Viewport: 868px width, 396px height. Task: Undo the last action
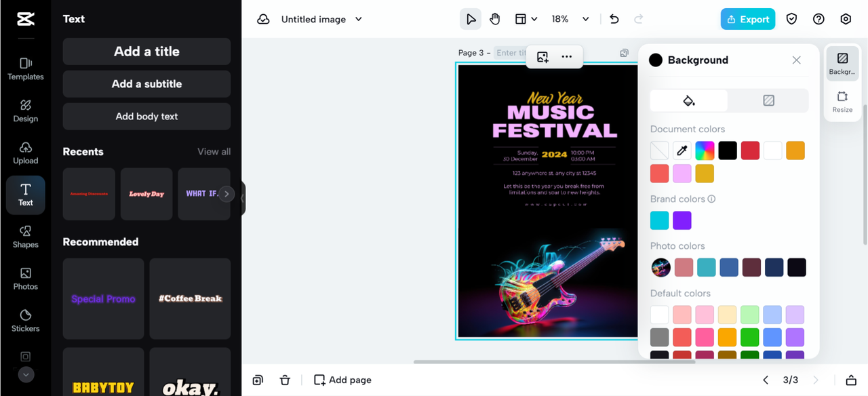[x=614, y=19]
